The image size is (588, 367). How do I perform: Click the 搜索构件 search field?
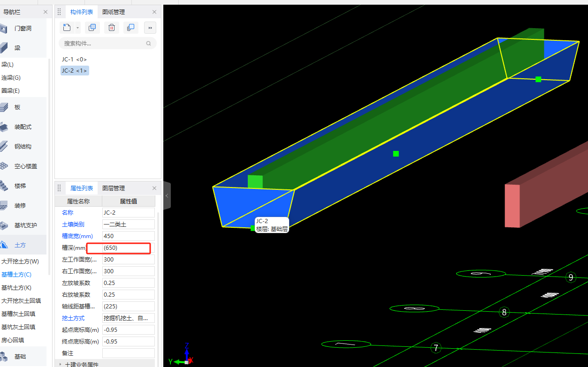coord(107,43)
